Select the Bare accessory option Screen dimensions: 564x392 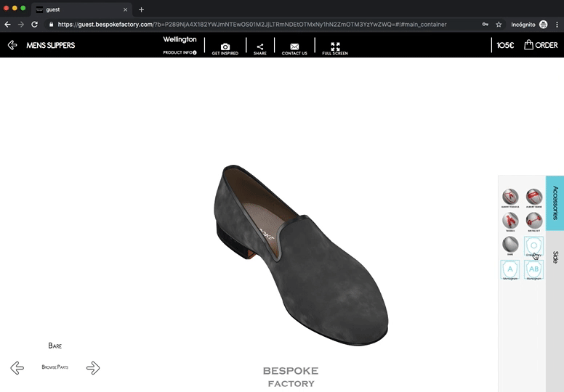click(510, 245)
